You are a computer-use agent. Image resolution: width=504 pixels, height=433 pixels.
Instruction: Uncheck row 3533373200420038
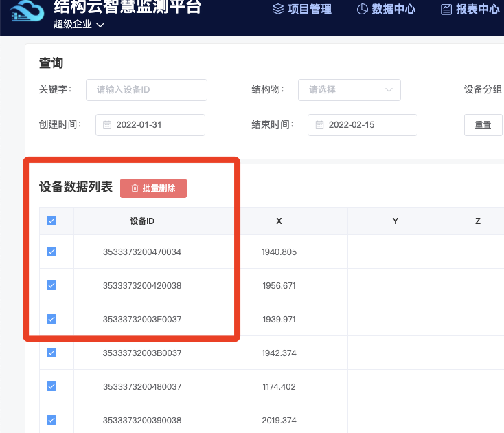tap(51, 285)
